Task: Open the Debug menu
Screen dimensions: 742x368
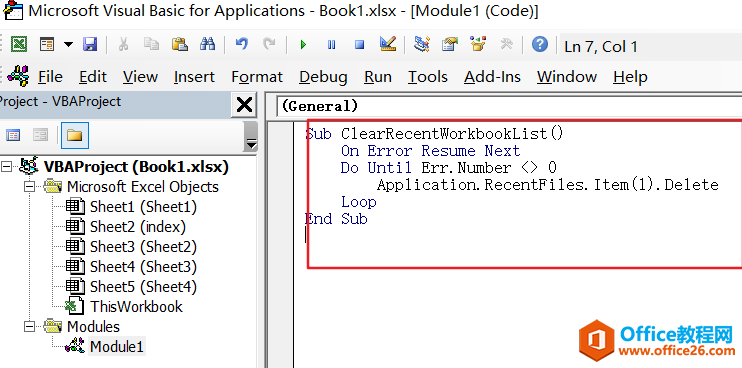Action: click(323, 77)
